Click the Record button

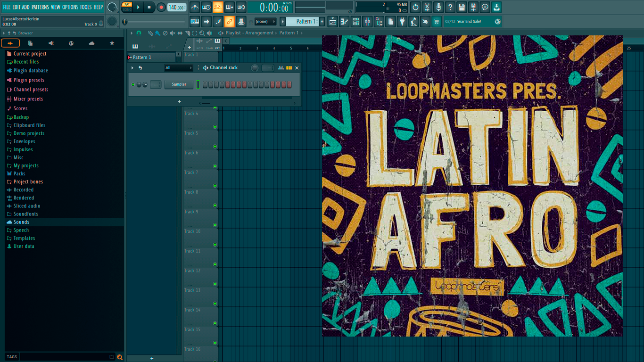(161, 7)
